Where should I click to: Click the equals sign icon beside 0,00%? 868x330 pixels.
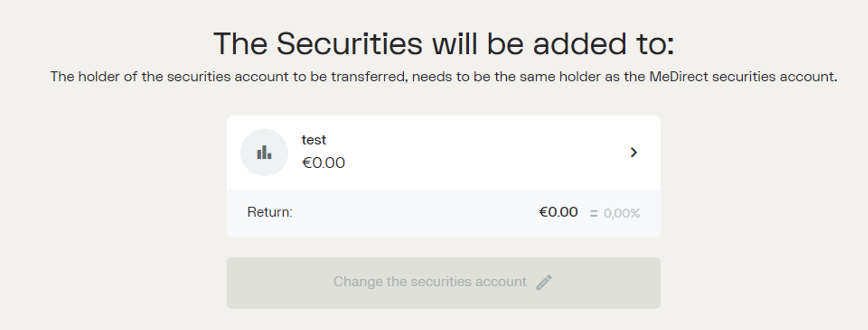(594, 214)
